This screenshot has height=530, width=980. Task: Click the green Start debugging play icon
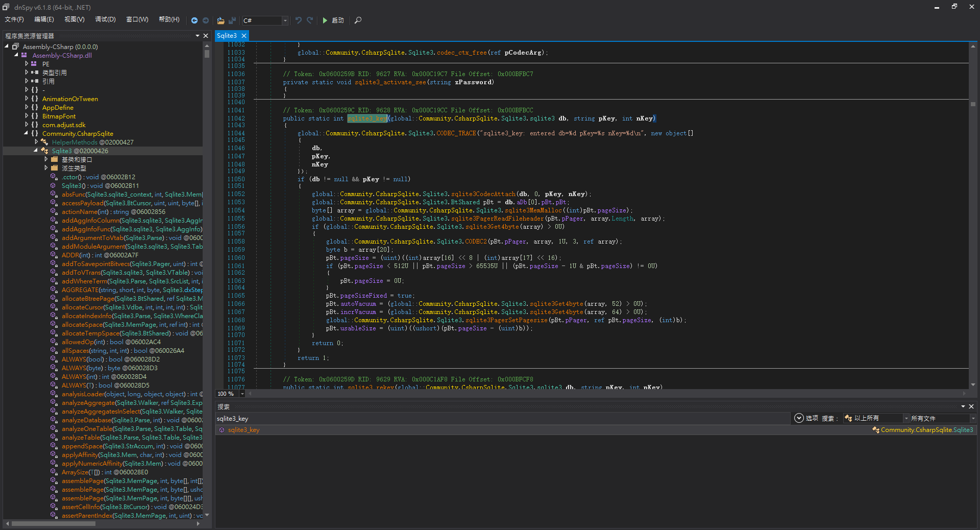pyautogui.click(x=325, y=20)
